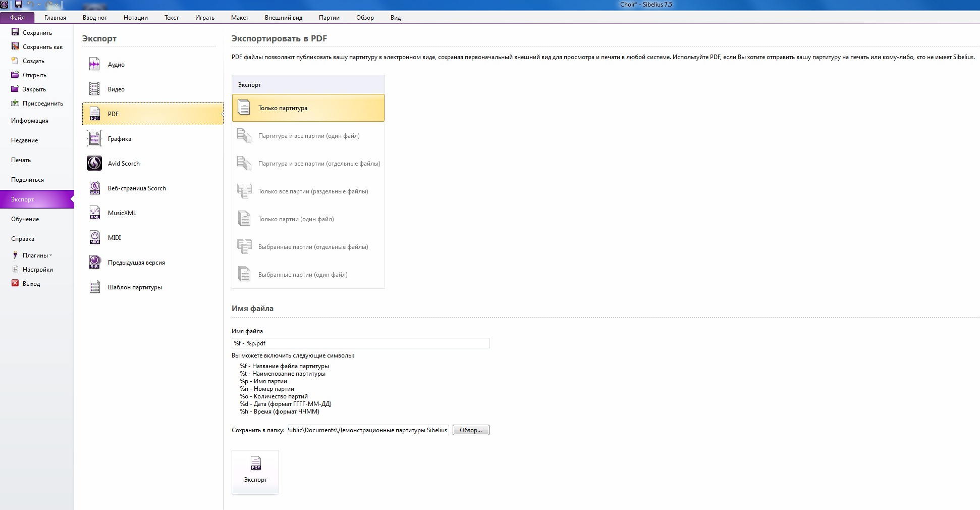Click the Присоединить append icon
This screenshot has height=510, width=980.
point(15,103)
